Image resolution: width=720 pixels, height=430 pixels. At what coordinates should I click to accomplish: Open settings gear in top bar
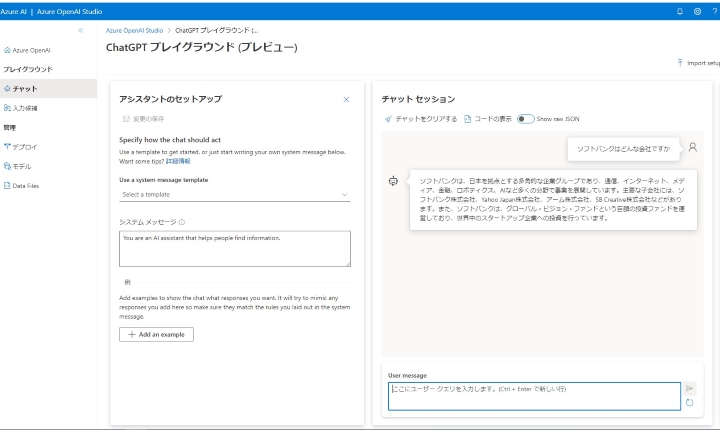coord(697,10)
